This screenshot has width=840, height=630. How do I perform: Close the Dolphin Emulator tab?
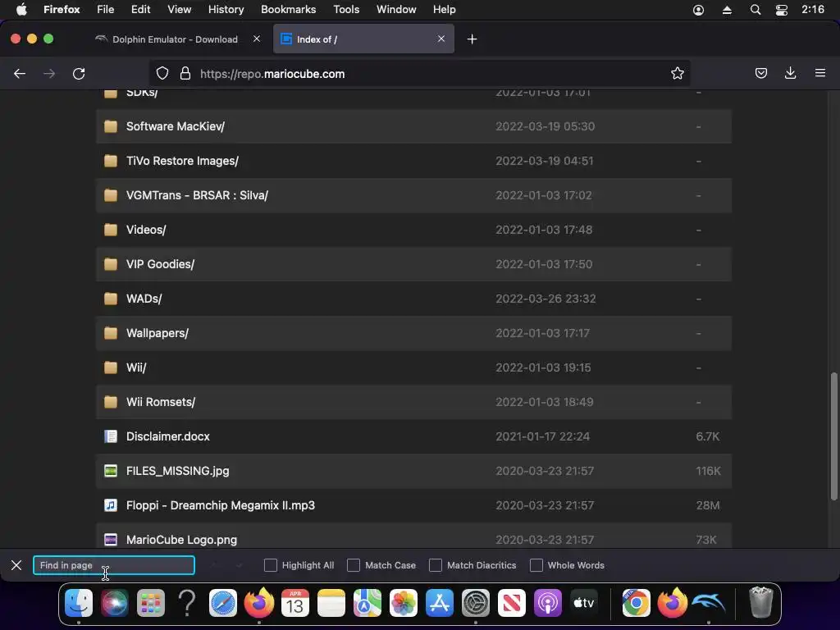coord(257,39)
